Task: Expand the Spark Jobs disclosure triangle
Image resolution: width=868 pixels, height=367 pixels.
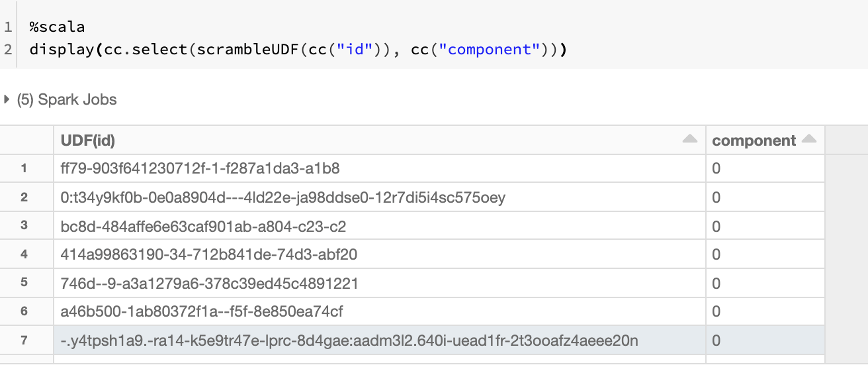Action: (x=7, y=100)
